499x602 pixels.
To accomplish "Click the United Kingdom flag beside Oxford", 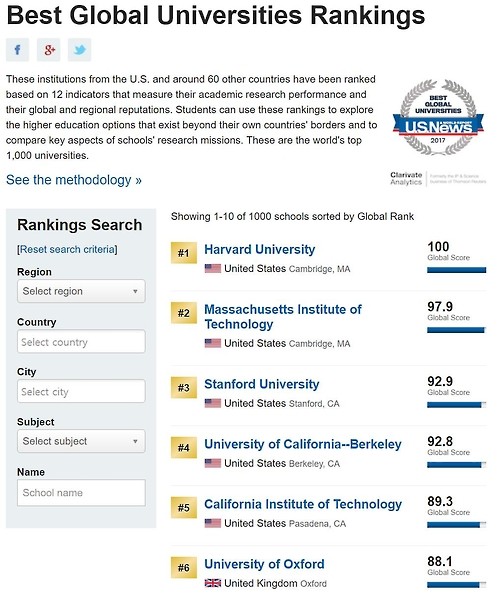I will pyautogui.click(x=213, y=583).
